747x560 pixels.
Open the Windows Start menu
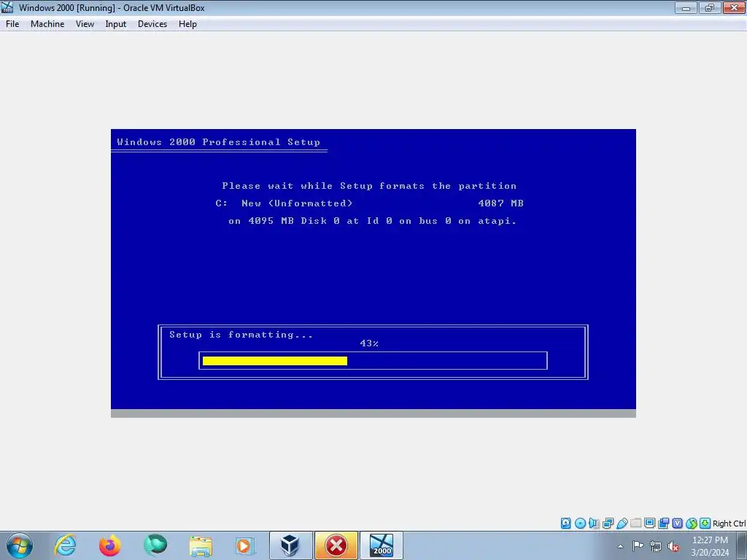tap(19, 545)
